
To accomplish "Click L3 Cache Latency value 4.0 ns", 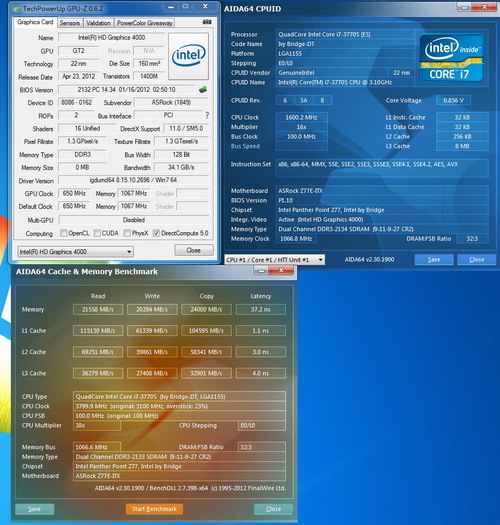I will (261, 373).
